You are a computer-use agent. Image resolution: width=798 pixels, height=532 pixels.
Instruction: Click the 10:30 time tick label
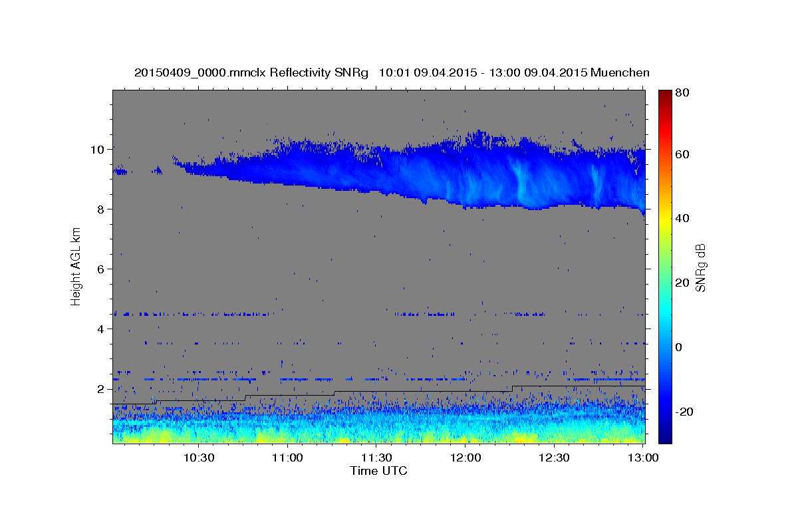coord(198,458)
